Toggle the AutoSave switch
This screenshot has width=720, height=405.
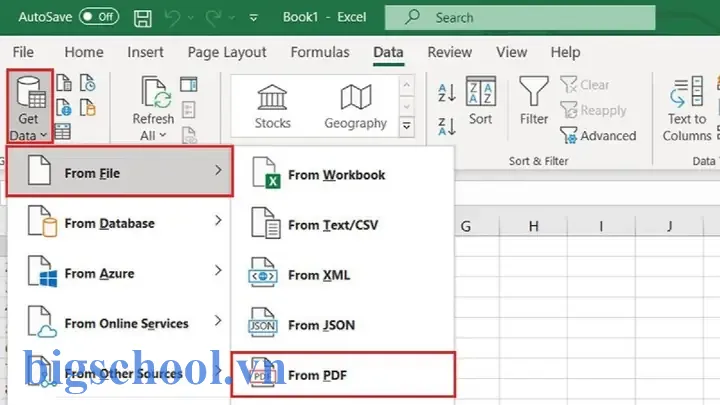coord(99,17)
